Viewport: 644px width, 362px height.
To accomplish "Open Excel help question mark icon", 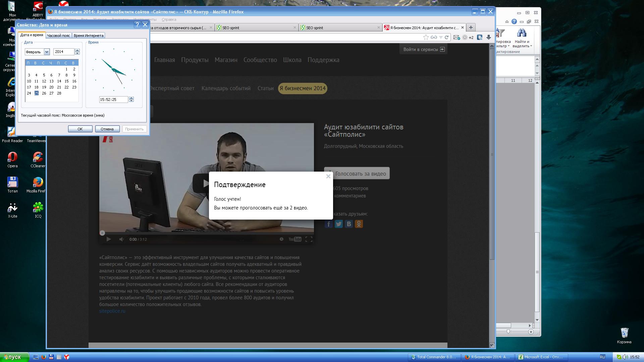I will [514, 21].
